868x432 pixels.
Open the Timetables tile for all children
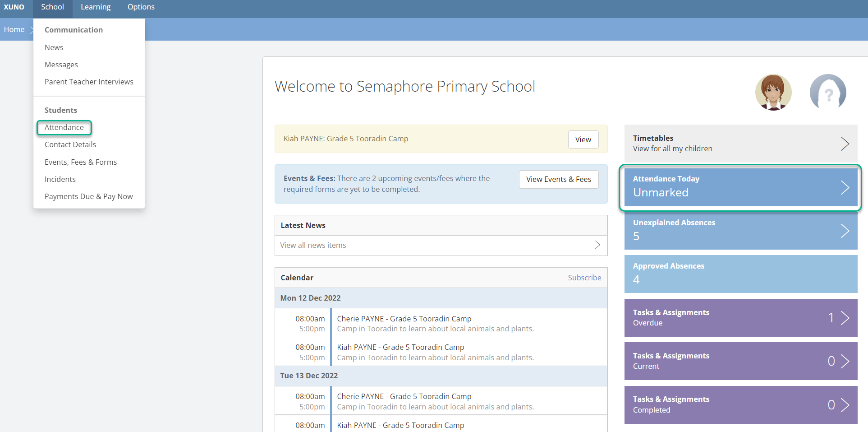click(721, 143)
